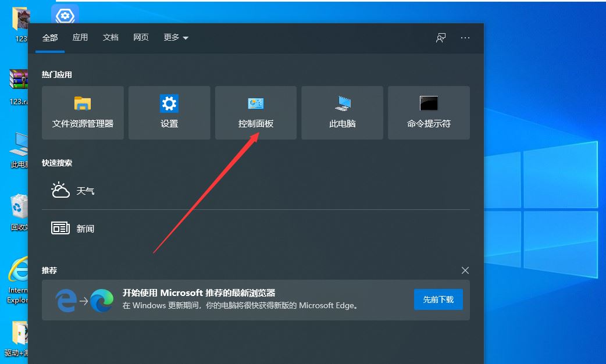Click the 全部 tab with blue underline
This screenshot has height=364, width=606.
[x=49, y=37]
